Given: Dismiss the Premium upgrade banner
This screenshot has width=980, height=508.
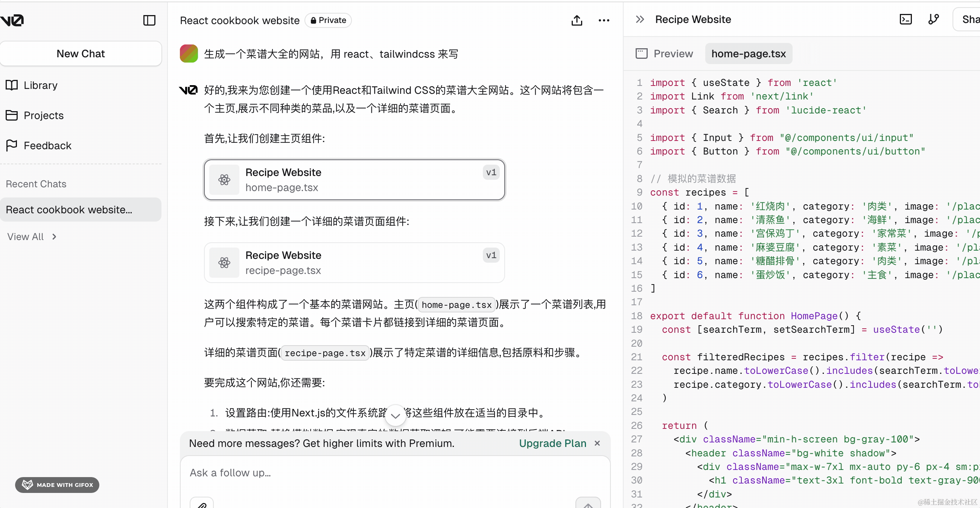Looking at the screenshot, I should tap(597, 443).
